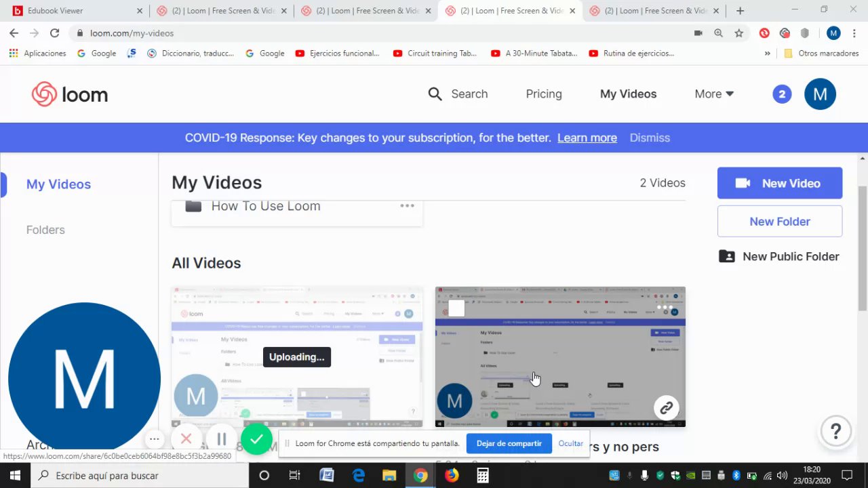
Task: Launch Microsoft Word from the taskbar
Action: pos(326,476)
